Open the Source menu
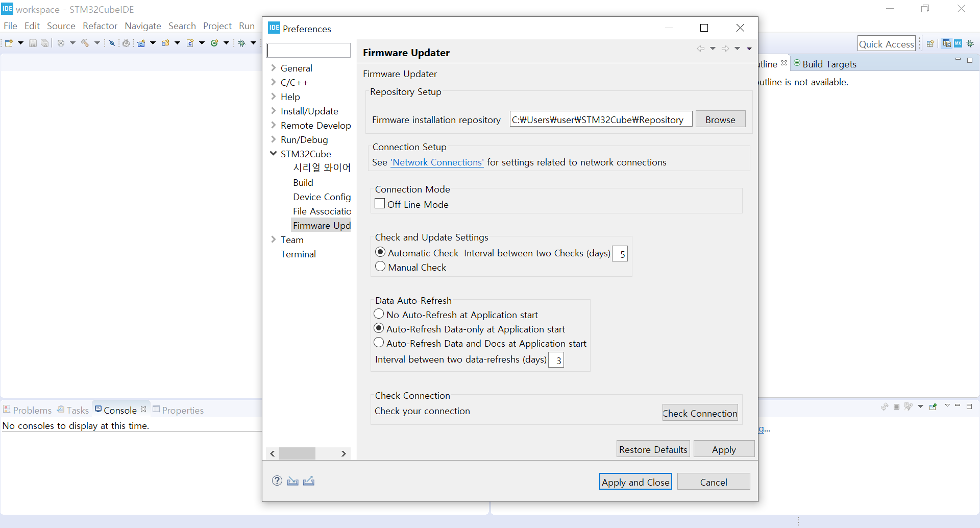980x528 pixels. (x=61, y=26)
